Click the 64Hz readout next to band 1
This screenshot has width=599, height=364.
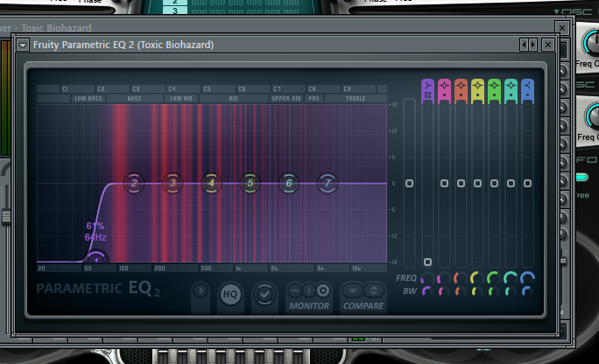[95, 237]
